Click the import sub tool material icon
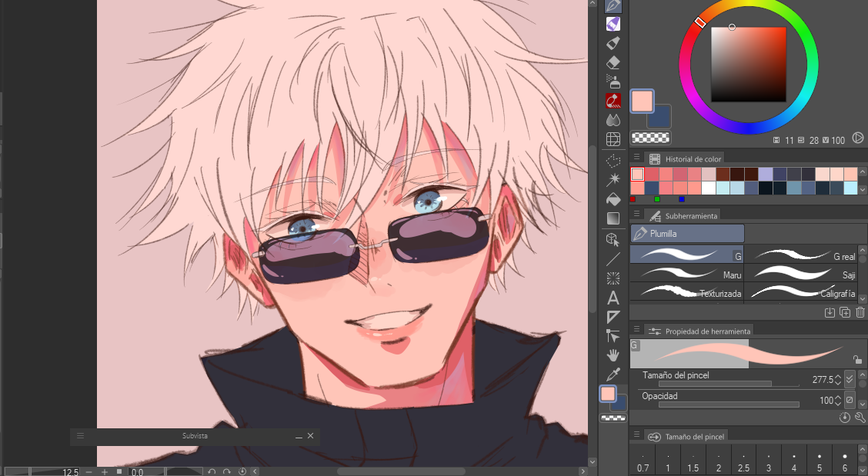Image resolution: width=868 pixels, height=476 pixels. (830, 313)
